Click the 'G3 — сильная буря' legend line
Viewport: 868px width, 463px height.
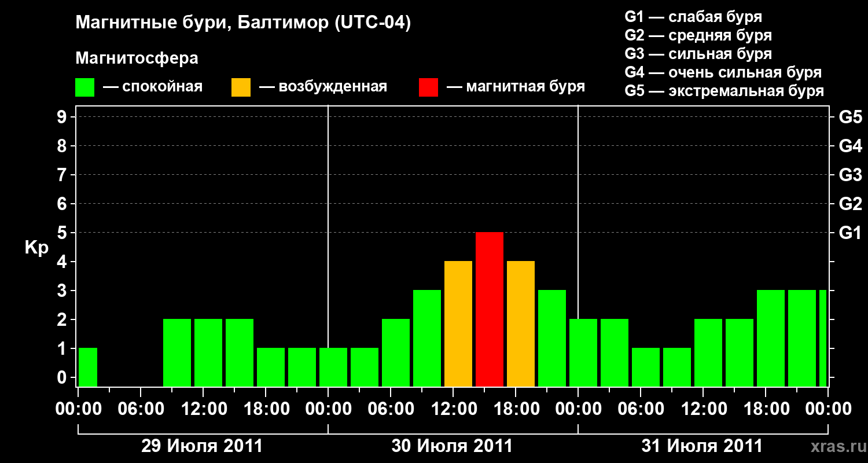pyautogui.click(x=698, y=54)
